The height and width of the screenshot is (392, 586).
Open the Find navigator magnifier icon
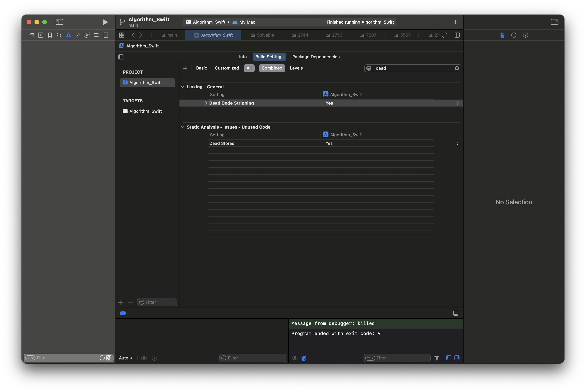59,35
